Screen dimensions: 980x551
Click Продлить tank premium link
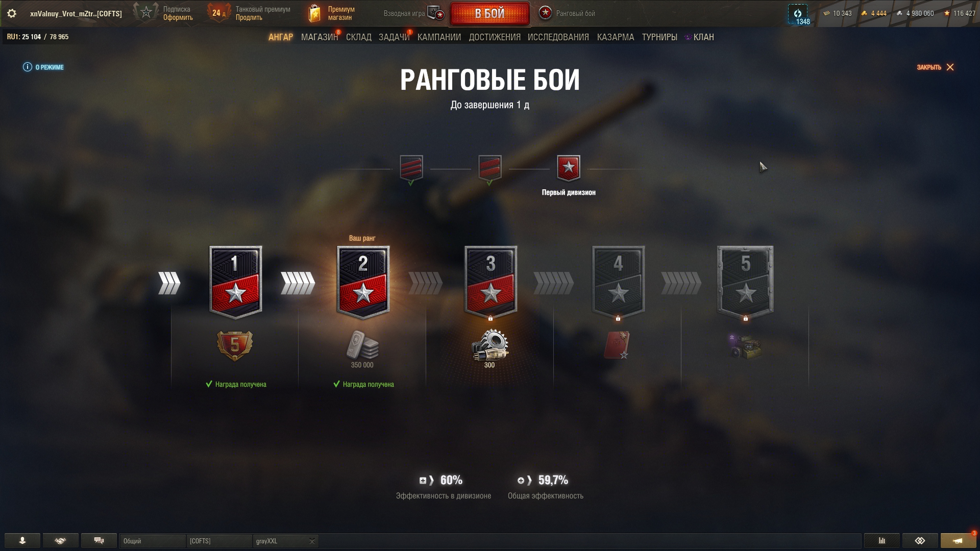point(249,17)
